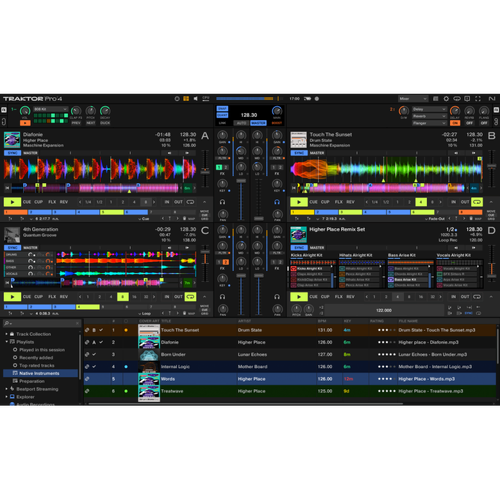This screenshot has width=500, height=500.
Task: Click preview icon on Born Under row
Action: tap(87, 354)
